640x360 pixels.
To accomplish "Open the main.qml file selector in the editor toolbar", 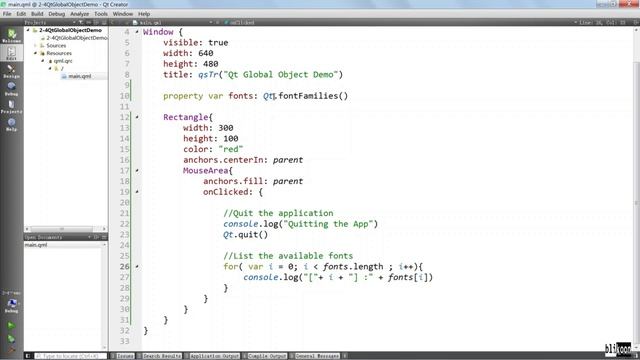I will pyautogui.click(x=173, y=22).
